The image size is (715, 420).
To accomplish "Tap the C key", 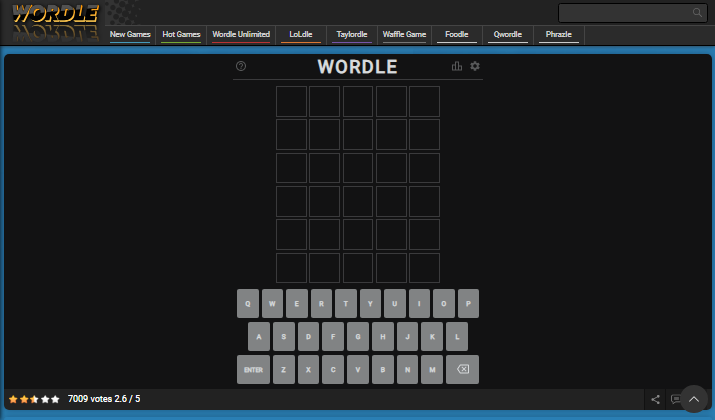I will coord(333,369).
